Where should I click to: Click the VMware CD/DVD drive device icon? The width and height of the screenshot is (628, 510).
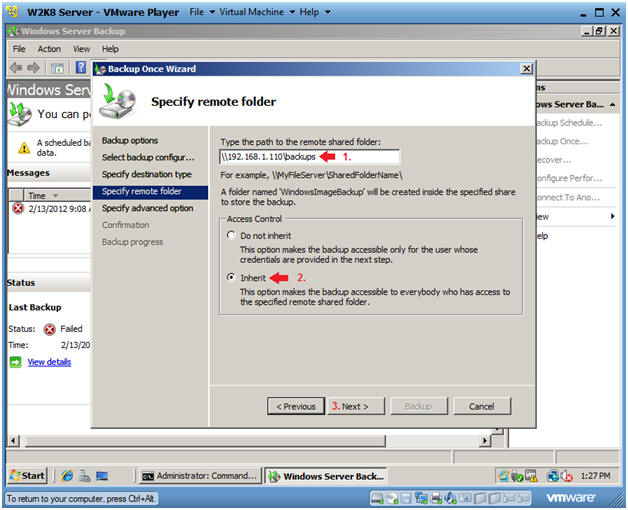391,498
